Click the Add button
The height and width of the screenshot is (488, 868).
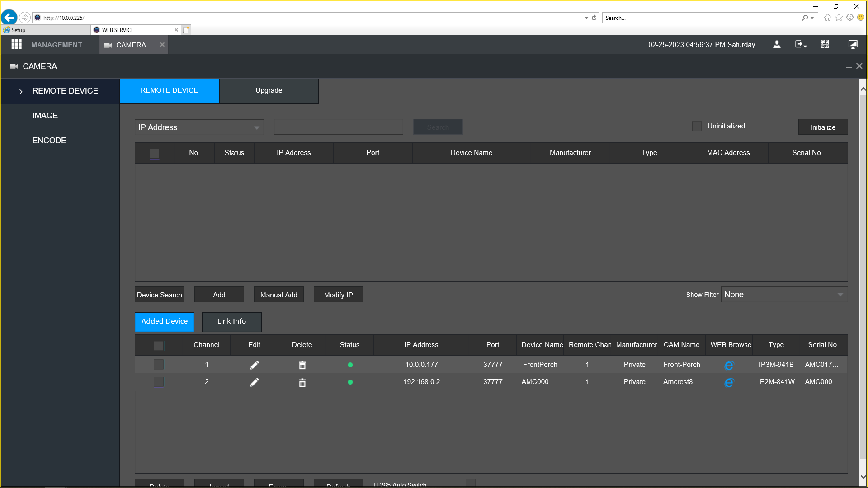coord(219,295)
